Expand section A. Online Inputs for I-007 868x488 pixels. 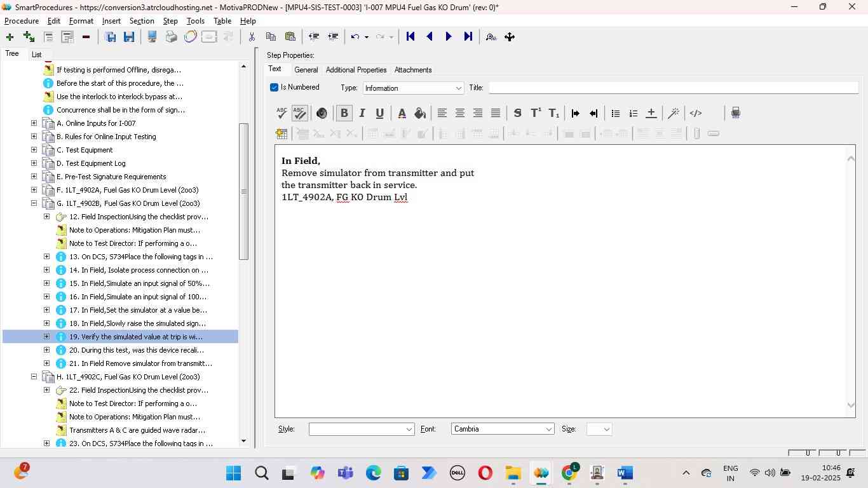34,123
